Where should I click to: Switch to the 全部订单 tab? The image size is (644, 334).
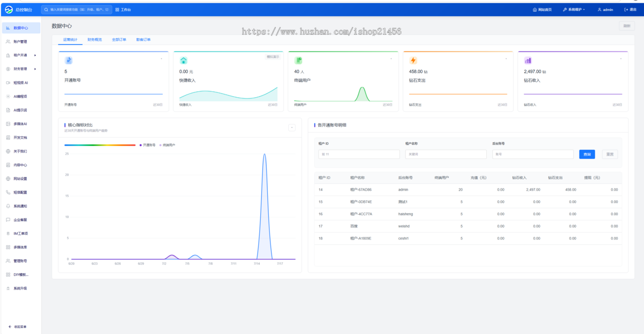click(119, 40)
